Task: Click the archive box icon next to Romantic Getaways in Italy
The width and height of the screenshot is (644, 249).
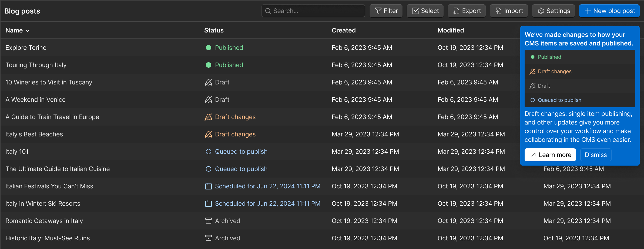Action: 208,221
